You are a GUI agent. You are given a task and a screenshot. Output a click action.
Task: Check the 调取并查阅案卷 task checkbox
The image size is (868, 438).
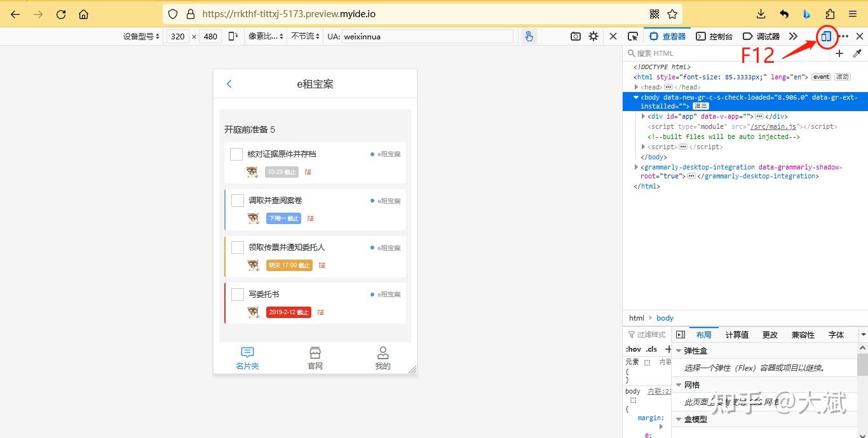pyautogui.click(x=238, y=201)
